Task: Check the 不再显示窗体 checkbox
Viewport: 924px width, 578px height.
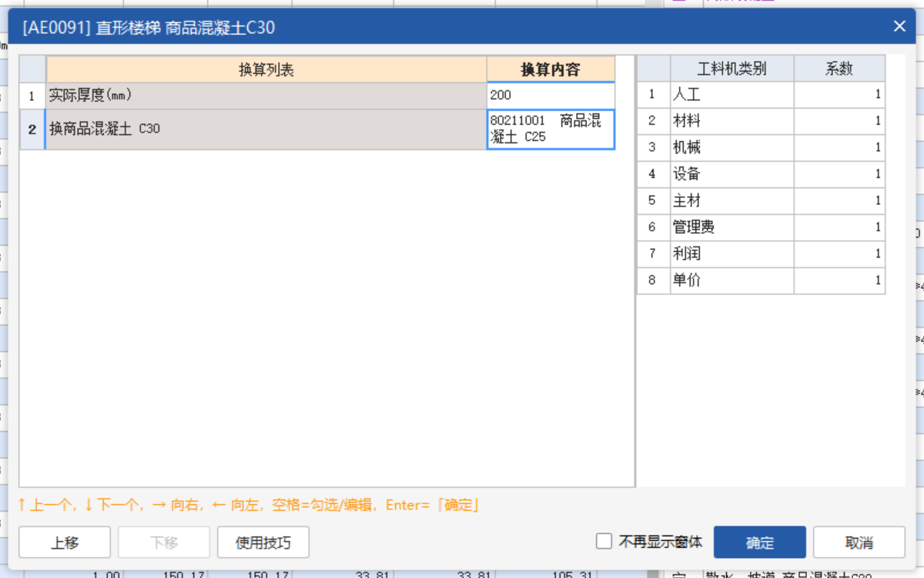Action: point(604,541)
